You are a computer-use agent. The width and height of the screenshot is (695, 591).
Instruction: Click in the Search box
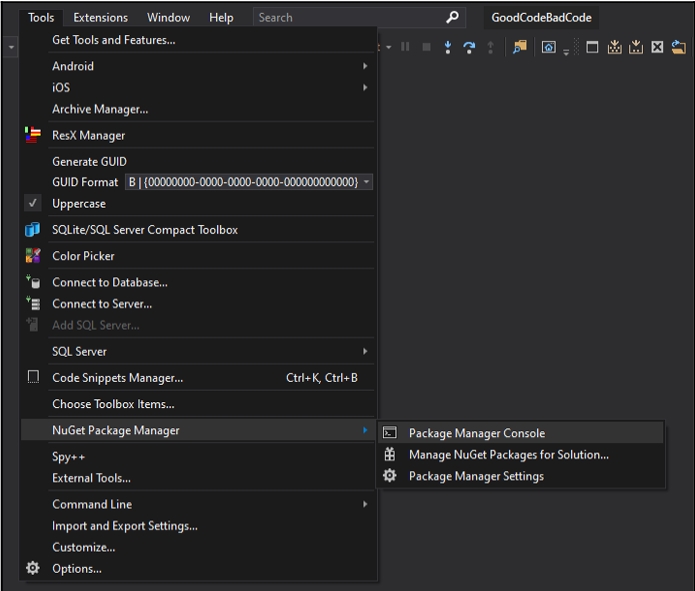coord(345,17)
